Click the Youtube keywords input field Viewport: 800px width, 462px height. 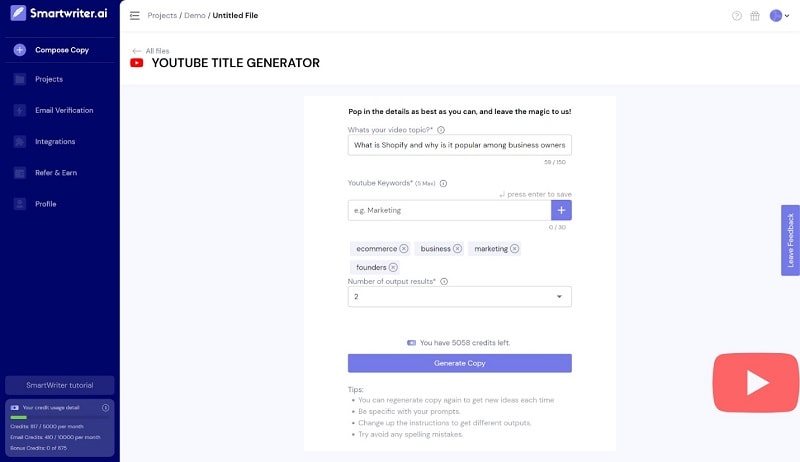[x=449, y=210]
